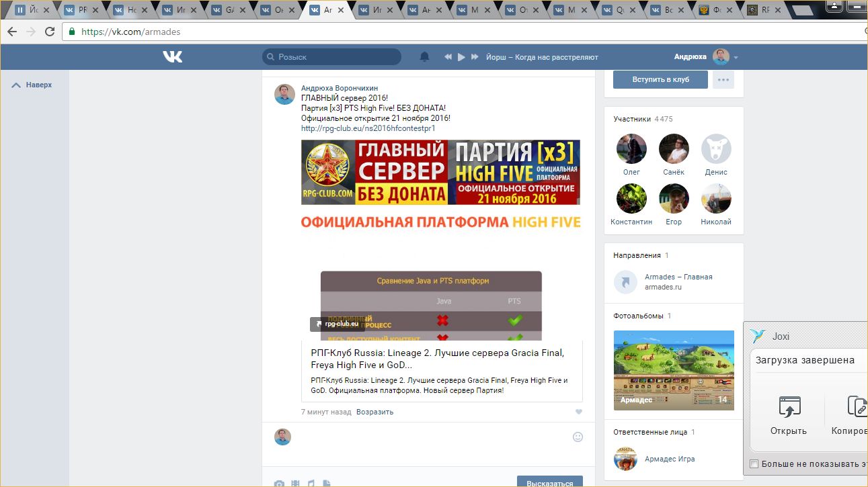Tick the Больше не показывать checkbox
The image size is (868, 487).
[x=754, y=464]
